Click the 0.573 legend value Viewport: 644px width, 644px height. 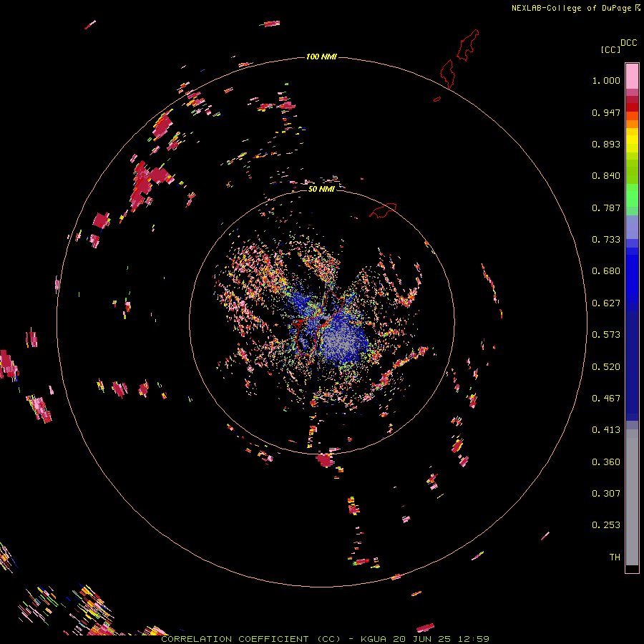click(606, 335)
